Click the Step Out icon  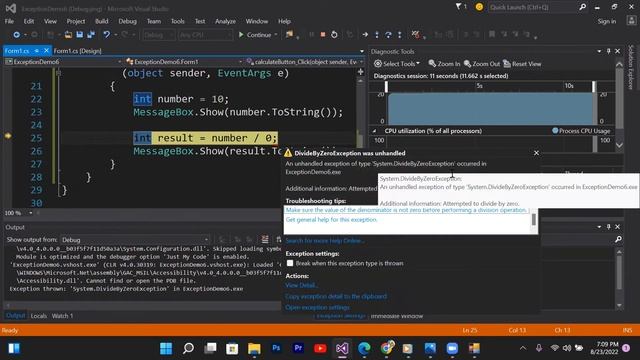(x=400, y=35)
